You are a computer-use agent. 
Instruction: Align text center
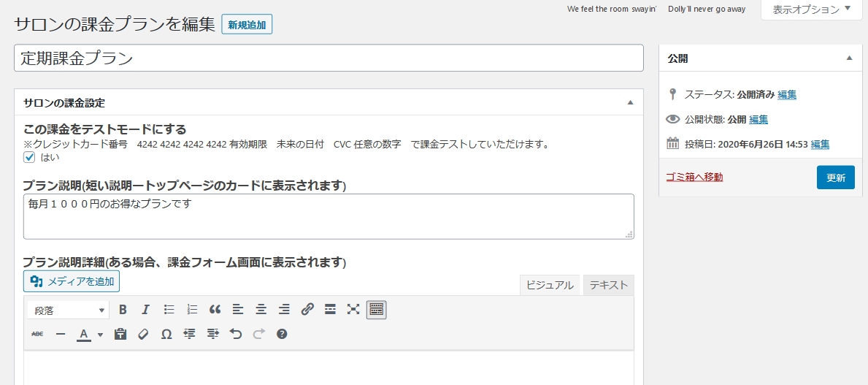tap(261, 310)
